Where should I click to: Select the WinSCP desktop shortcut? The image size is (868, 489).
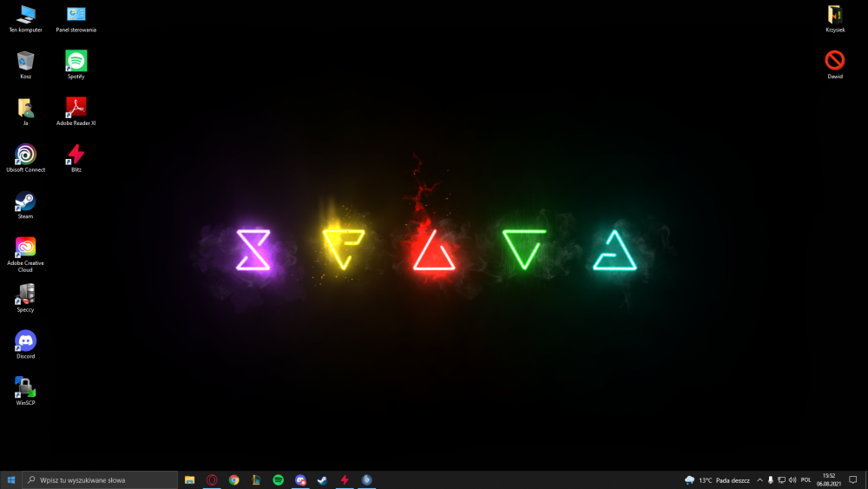[25, 391]
